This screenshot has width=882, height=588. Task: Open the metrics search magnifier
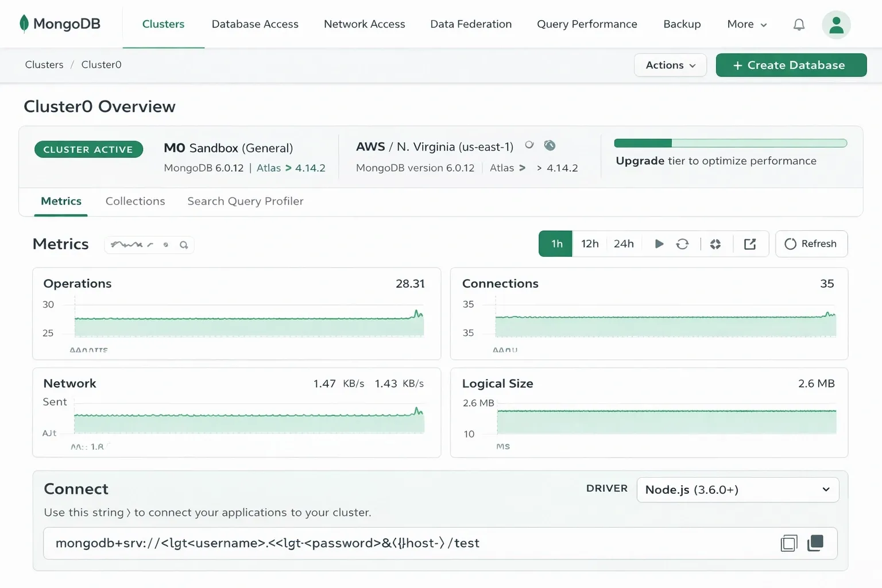pyautogui.click(x=184, y=245)
